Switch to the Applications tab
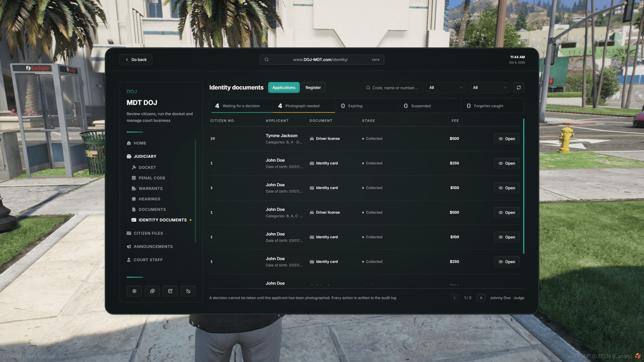Screen dimensions: 644x362 pos(284,87)
